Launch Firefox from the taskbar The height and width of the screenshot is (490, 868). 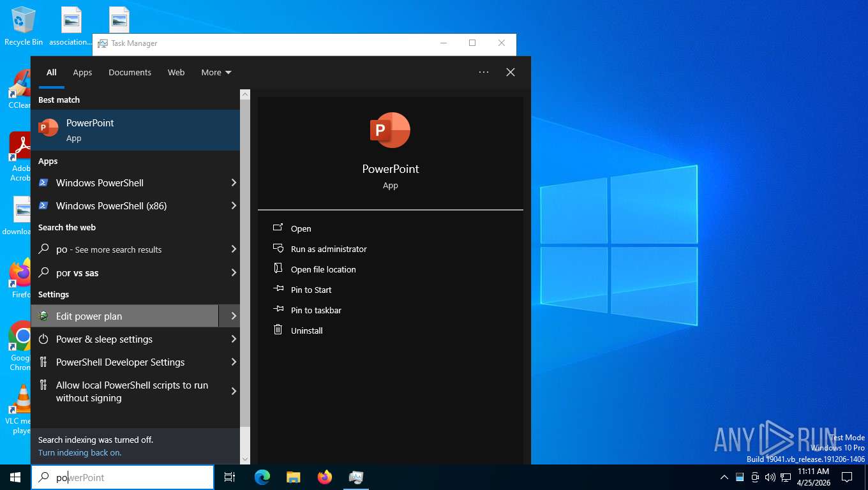pos(325,477)
